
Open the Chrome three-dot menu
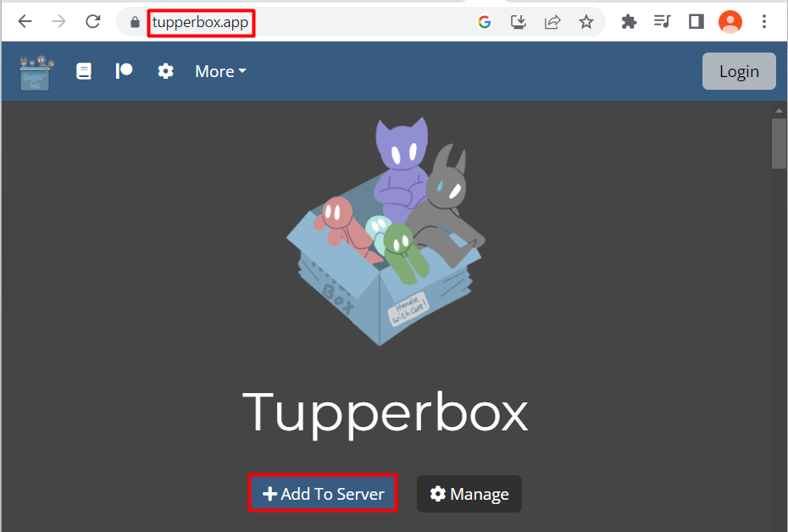pos(764,21)
